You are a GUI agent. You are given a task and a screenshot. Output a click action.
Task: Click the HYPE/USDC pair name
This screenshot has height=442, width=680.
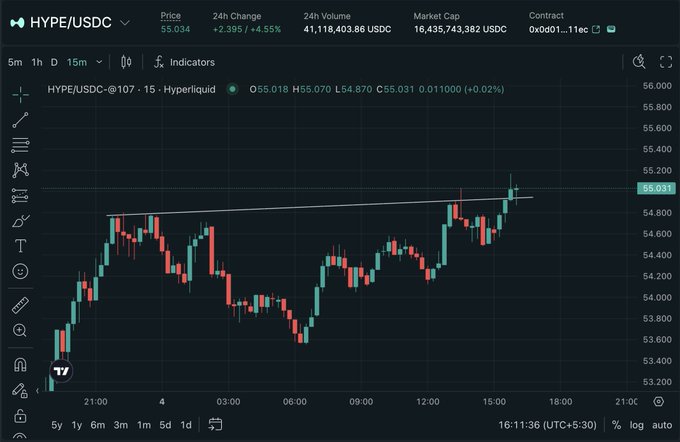71,23
